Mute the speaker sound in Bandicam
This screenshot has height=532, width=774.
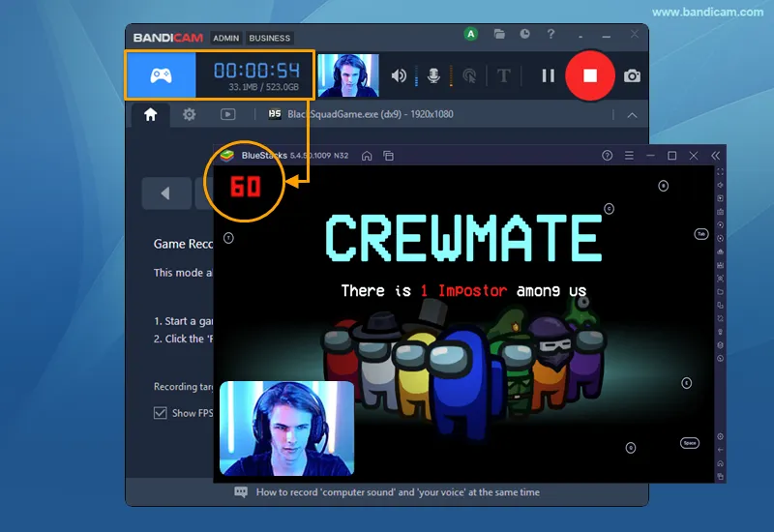tap(399, 75)
